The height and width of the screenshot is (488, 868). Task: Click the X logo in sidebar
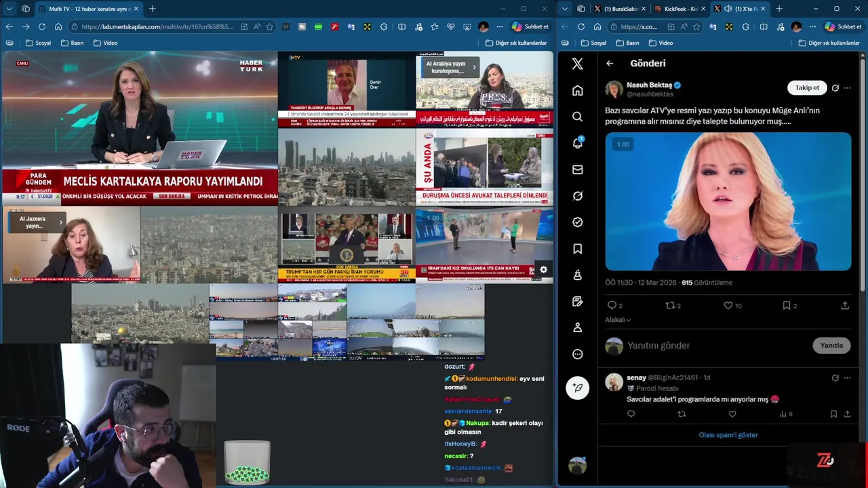tap(578, 64)
